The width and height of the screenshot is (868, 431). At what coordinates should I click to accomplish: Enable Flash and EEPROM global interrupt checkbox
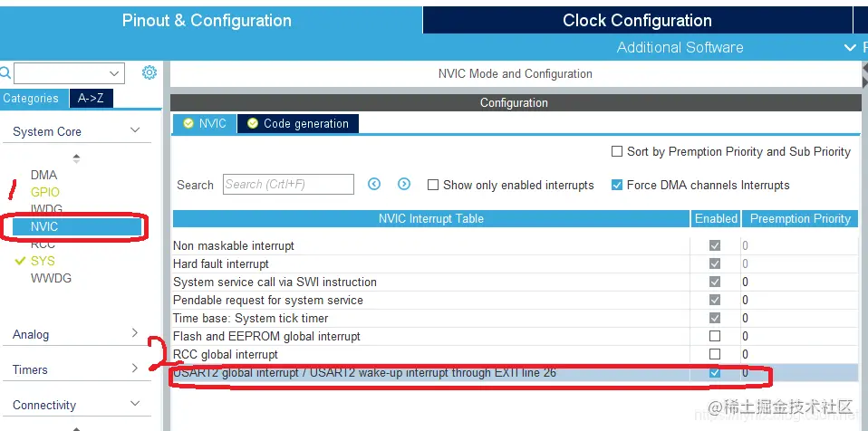coord(715,336)
